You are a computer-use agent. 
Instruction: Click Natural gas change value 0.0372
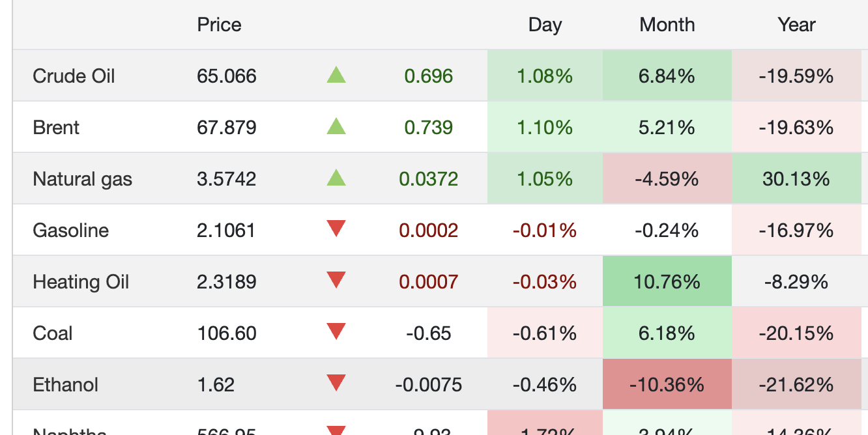pos(429,179)
